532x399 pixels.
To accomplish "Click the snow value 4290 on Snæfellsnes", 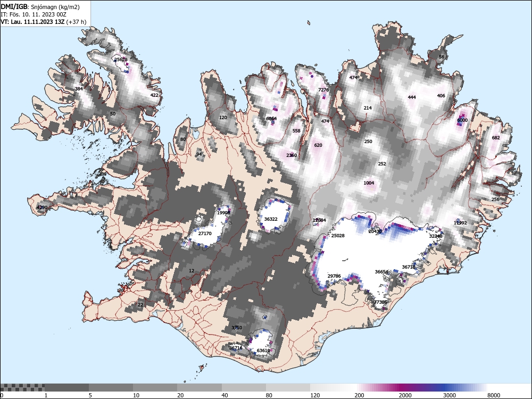I will click(x=42, y=207).
